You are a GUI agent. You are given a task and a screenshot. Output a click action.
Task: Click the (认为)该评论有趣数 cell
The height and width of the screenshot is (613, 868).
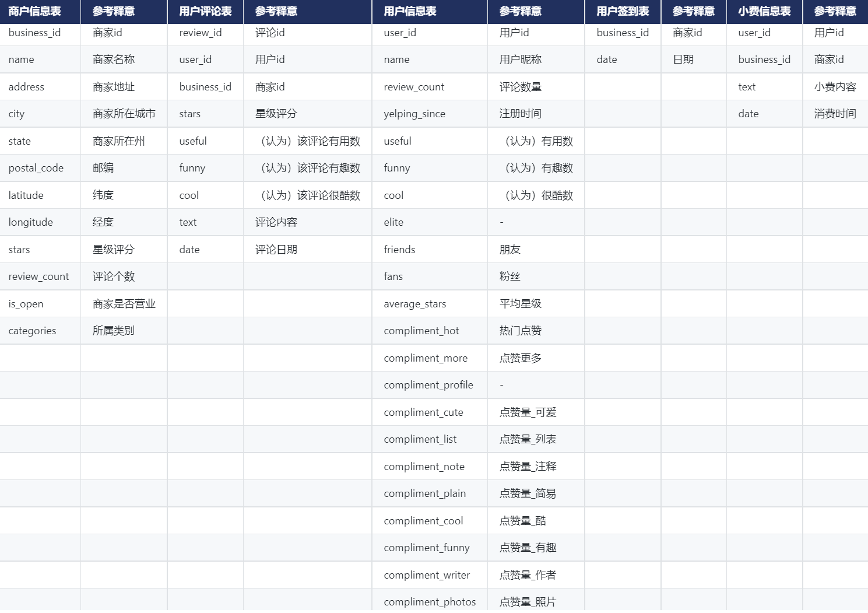(x=307, y=168)
